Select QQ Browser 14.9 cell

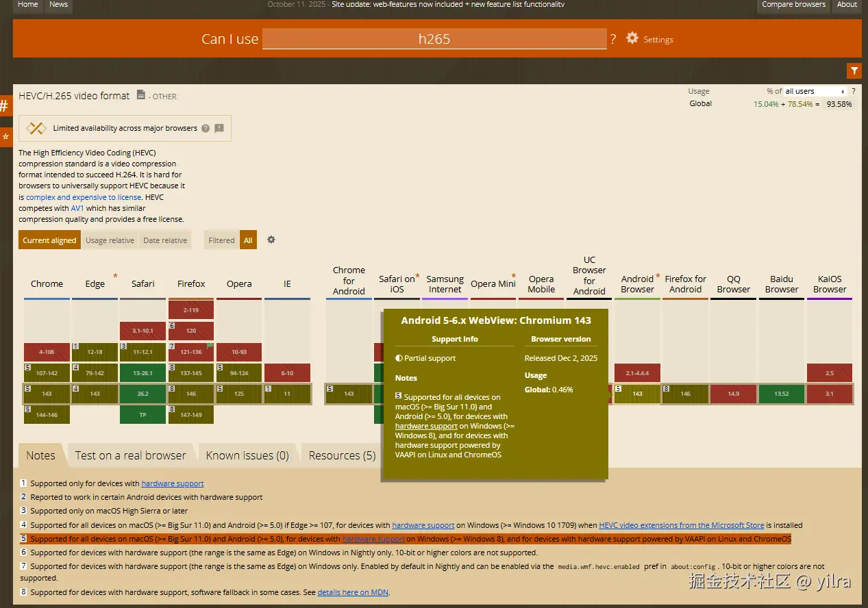coord(734,394)
